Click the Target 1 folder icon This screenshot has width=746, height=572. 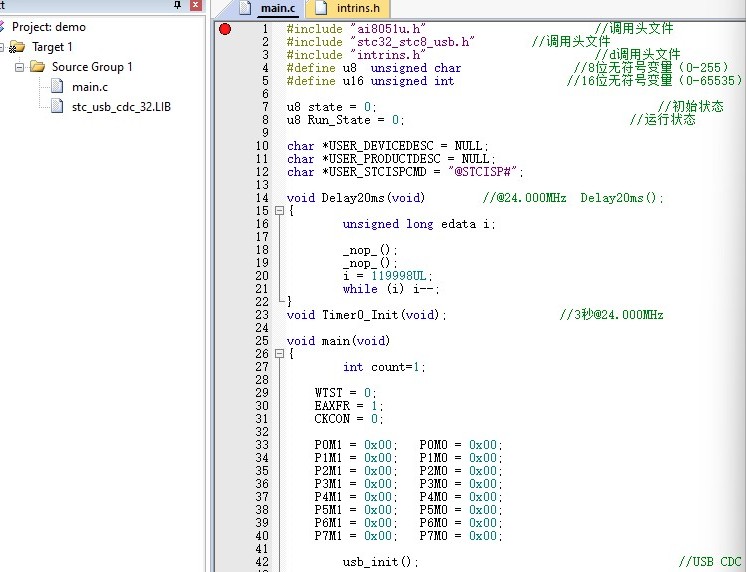coord(17,47)
